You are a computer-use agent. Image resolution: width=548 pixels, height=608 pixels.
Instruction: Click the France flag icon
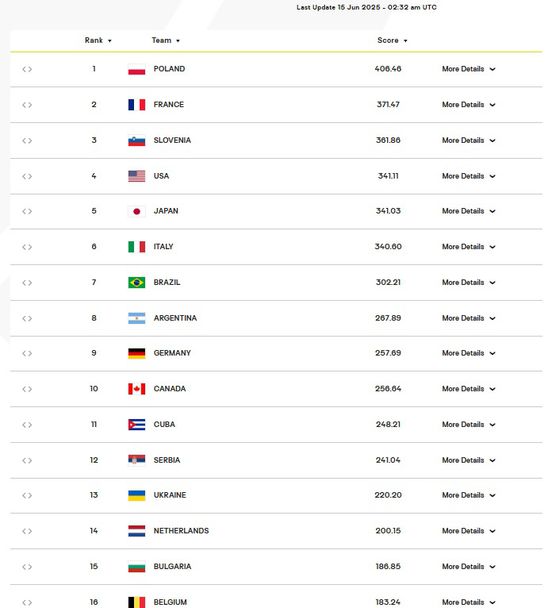[137, 105]
